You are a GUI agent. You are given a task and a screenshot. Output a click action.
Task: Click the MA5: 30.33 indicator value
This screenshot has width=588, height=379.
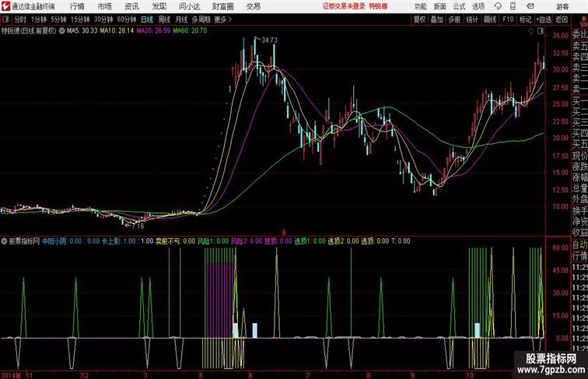coord(82,31)
